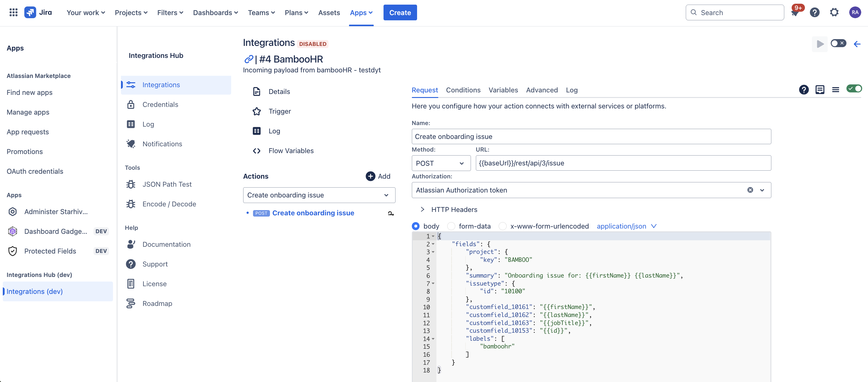Duplicate the Create onboarding issue action
Image resolution: width=868 pixels, height=382 pixels.
tap(390, 213)
